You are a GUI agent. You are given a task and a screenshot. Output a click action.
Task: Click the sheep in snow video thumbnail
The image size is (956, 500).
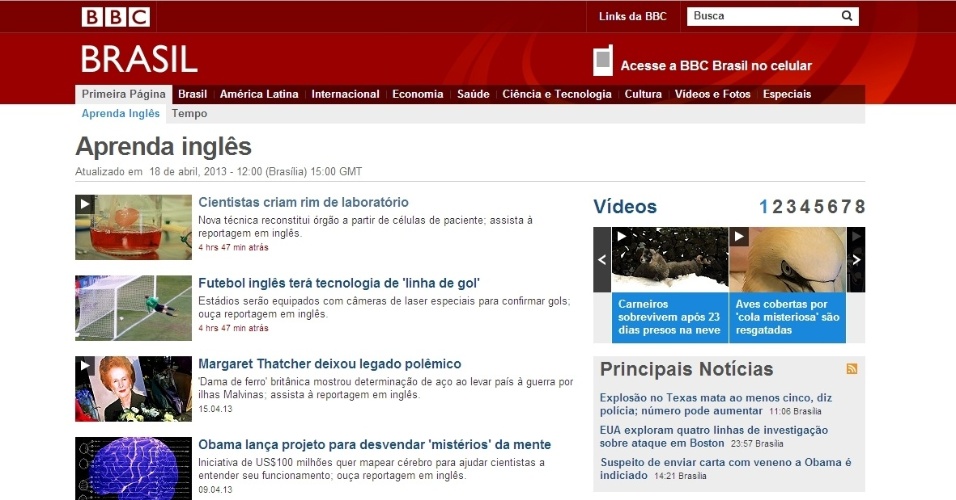click(x=670, y=260)
